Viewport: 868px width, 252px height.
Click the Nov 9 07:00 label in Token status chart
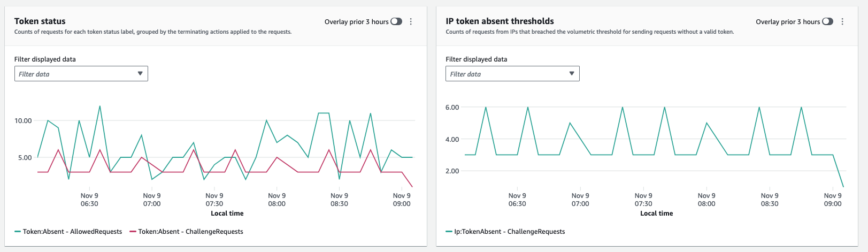click(152, 200)
